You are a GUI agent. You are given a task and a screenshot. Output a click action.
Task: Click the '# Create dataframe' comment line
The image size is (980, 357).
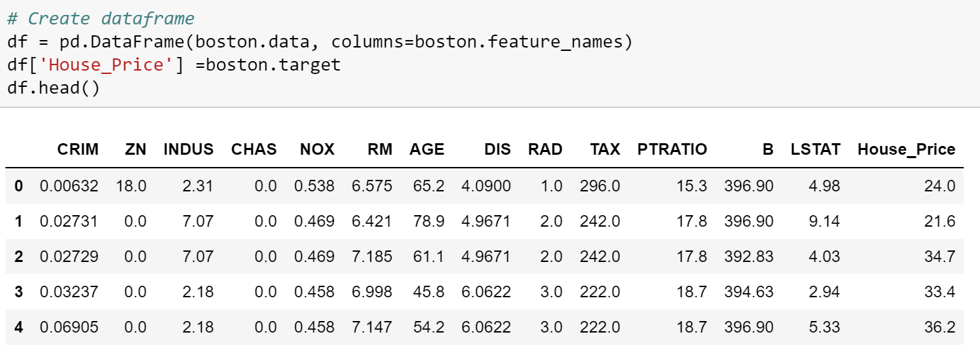100,19
